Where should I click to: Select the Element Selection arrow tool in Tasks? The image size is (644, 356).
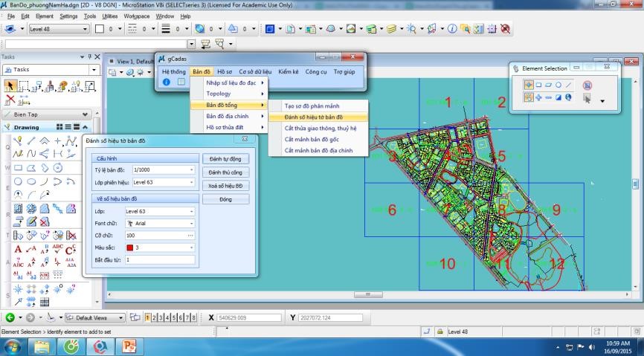(10, 86)
